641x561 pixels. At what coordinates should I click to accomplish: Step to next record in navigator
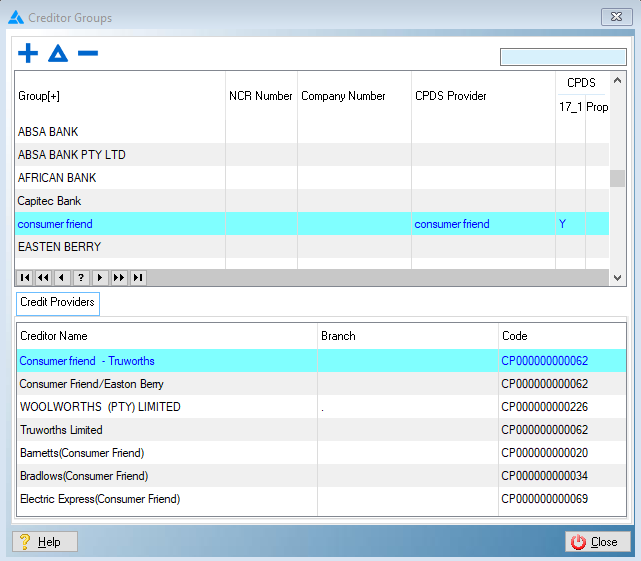click(x=100, y=277)
